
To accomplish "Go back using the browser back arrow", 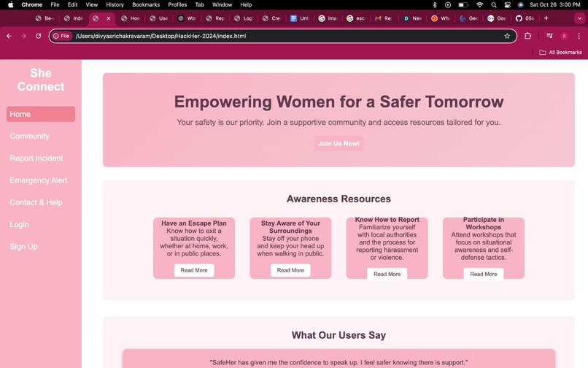I will [9, 36].
